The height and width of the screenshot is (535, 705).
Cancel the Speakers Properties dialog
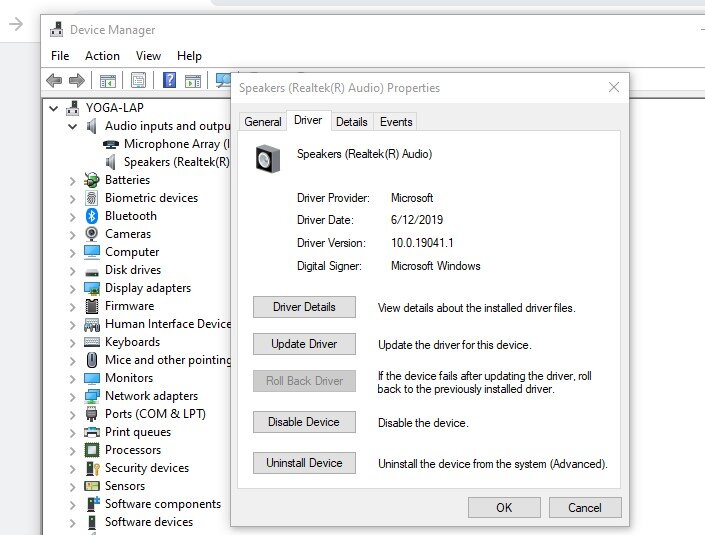pos(585,508)
